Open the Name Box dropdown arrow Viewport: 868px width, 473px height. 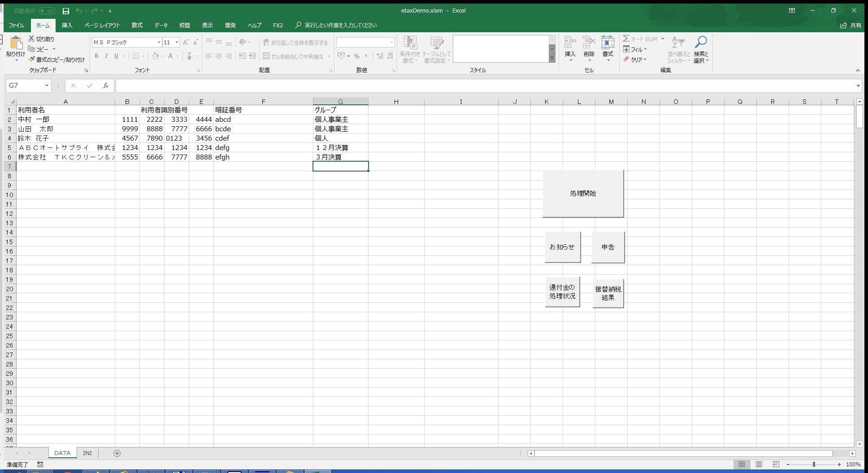(x=47, y=86)
